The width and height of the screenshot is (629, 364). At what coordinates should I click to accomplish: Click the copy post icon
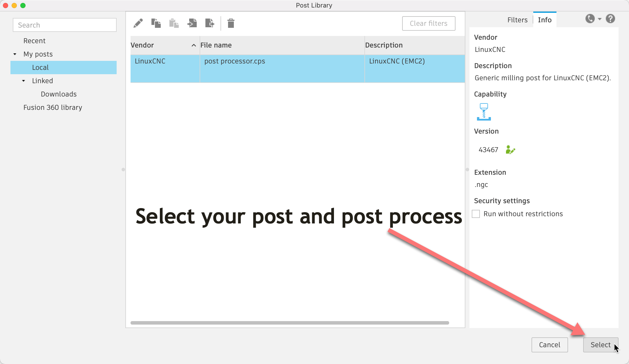click(x=156, y=23)
